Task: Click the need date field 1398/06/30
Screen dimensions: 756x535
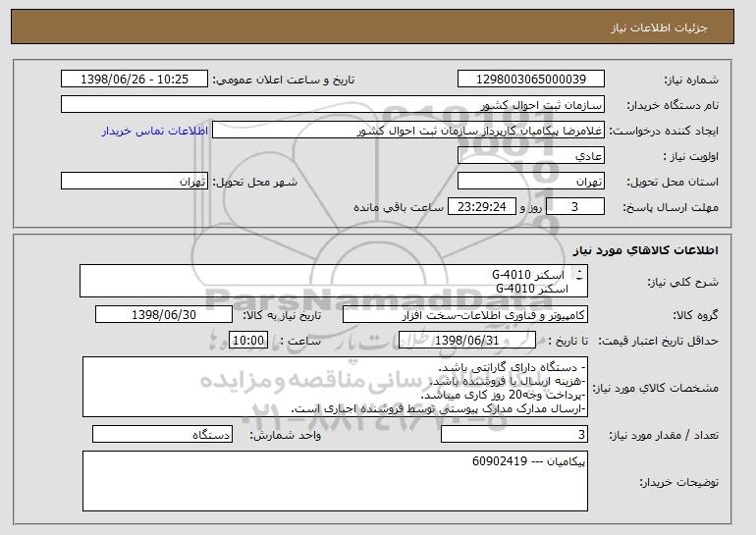Action: point(164,315)
